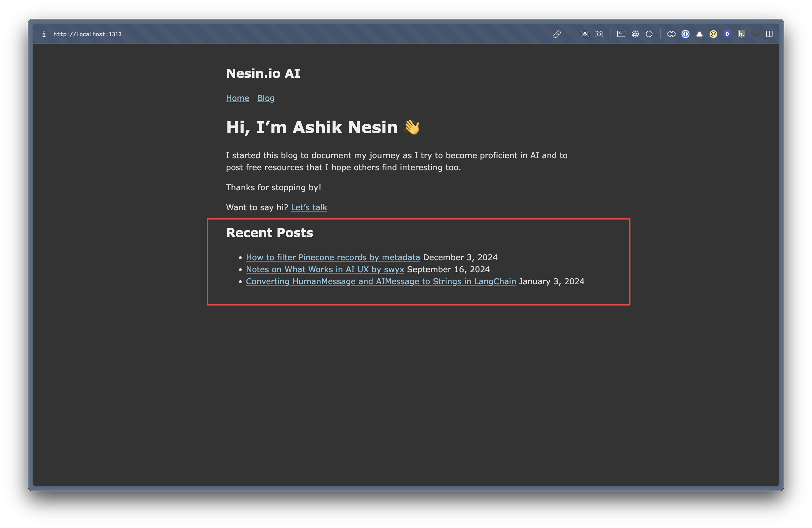Screen dimensions: 812x528
Task: Follow the Let's talk link
Action: 309,207
